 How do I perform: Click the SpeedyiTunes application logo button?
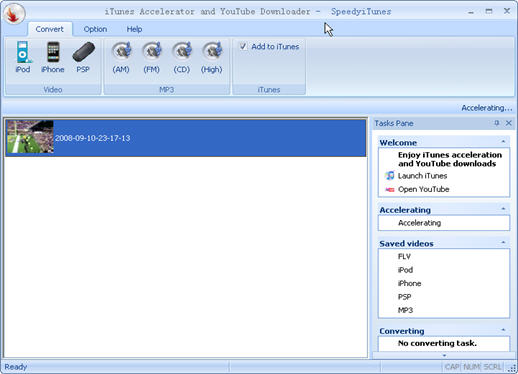point(14,14)
